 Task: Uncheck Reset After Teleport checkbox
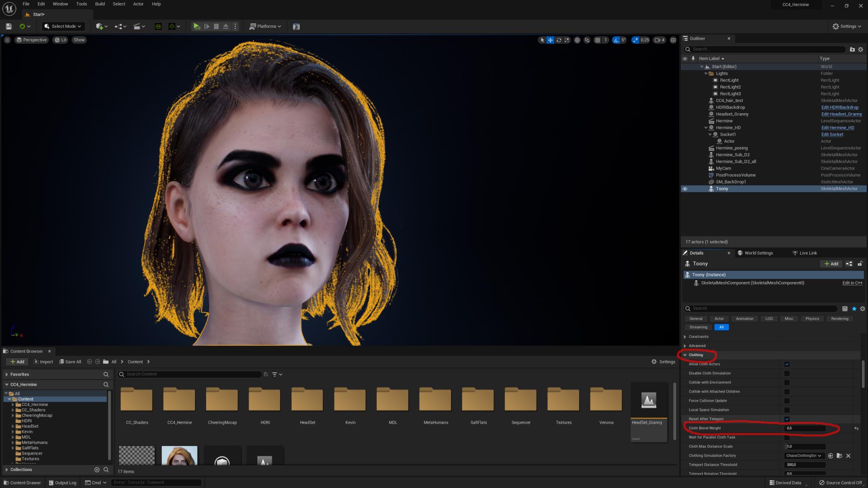787,419
